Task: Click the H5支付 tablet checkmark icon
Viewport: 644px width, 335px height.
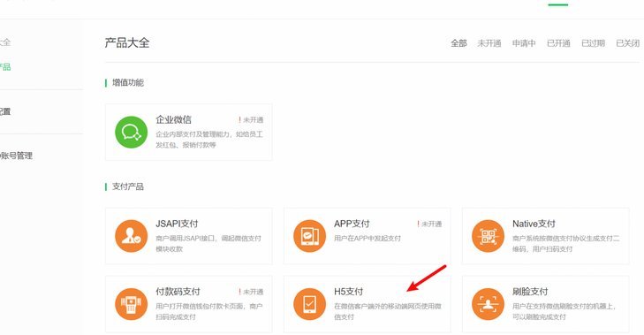Action: click(x=309, y=304)
